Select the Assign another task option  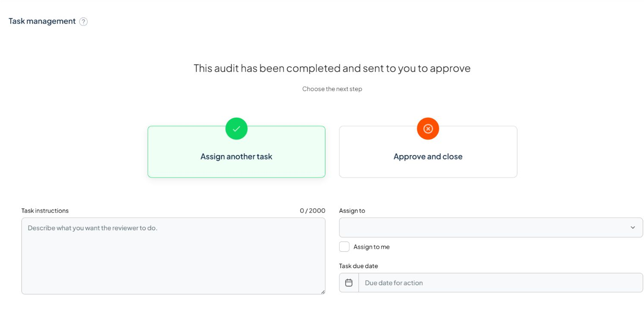click(237, 152)
